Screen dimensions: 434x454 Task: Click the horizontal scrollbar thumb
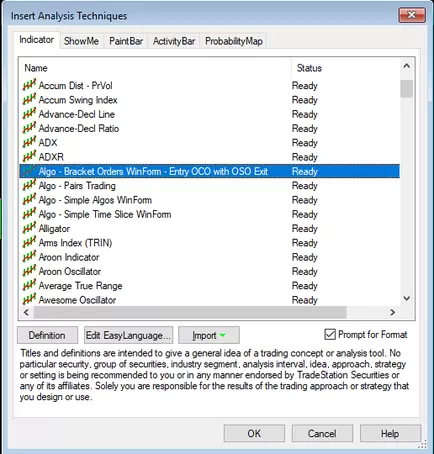[190, 312]
